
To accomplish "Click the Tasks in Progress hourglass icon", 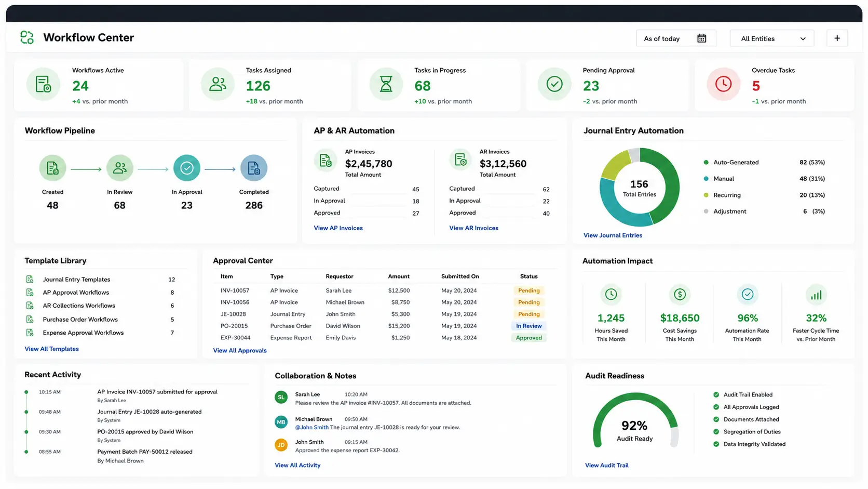I will [386, 84].
